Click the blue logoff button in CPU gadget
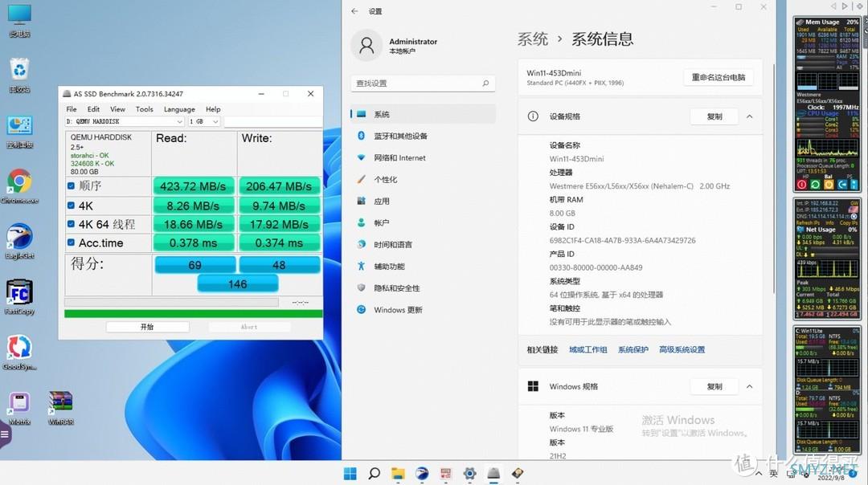This screenshot has width=868, height=485. click(842, 185)
